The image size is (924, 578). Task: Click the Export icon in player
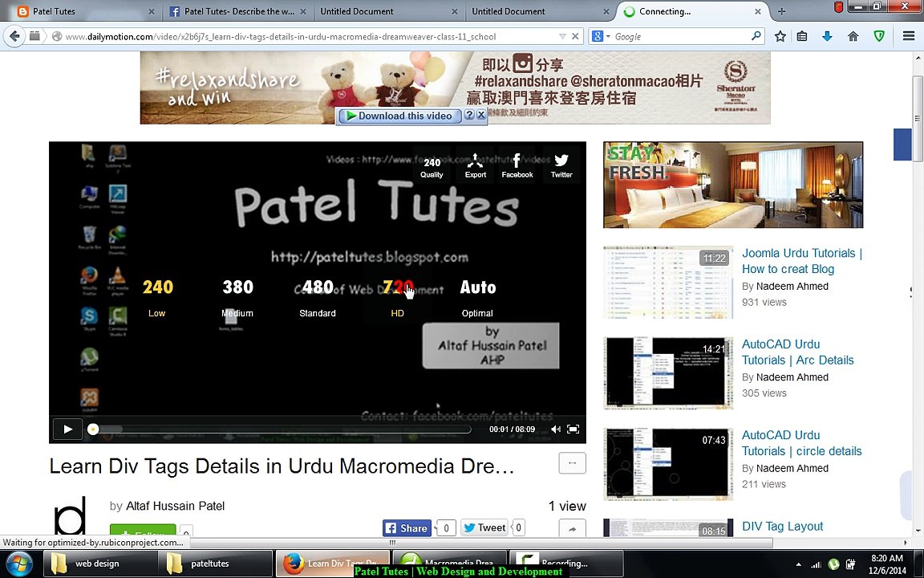pyautogui.click(x=475, y=166)
